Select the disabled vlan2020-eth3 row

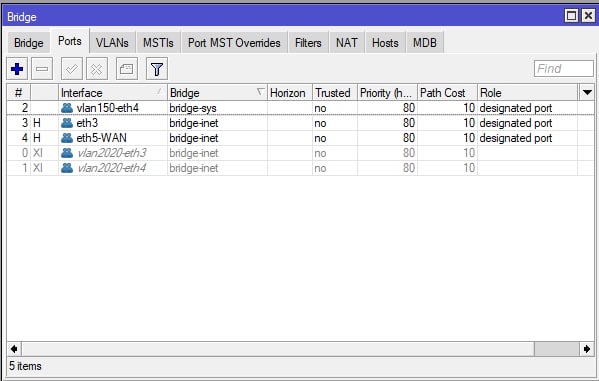300,153
